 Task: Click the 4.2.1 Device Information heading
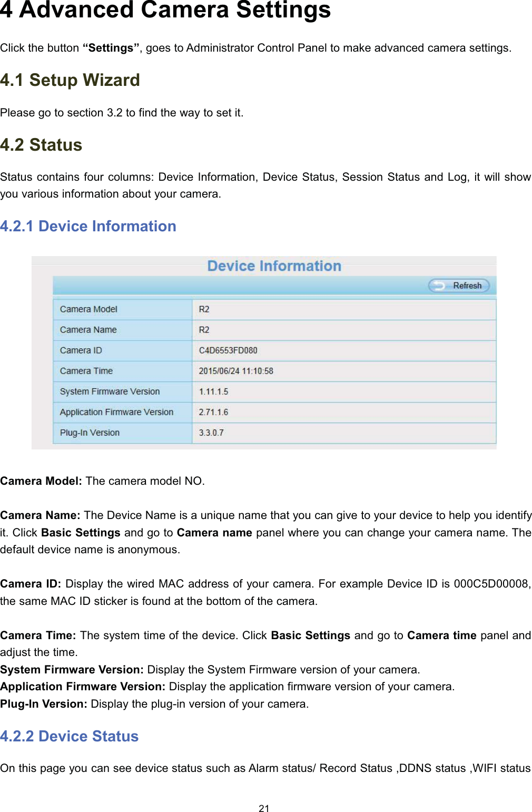click(88, 226)
